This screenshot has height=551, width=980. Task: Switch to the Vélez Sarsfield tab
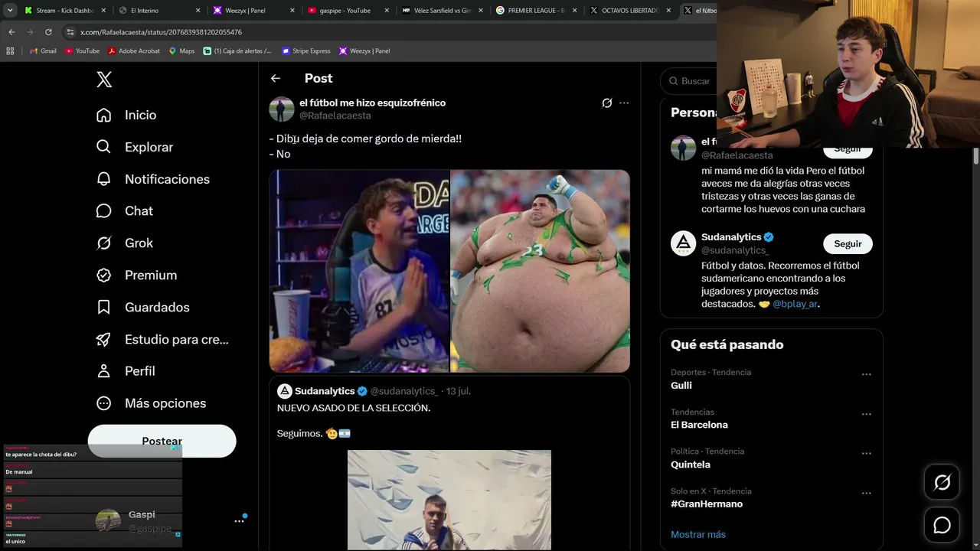coord(442,11)
